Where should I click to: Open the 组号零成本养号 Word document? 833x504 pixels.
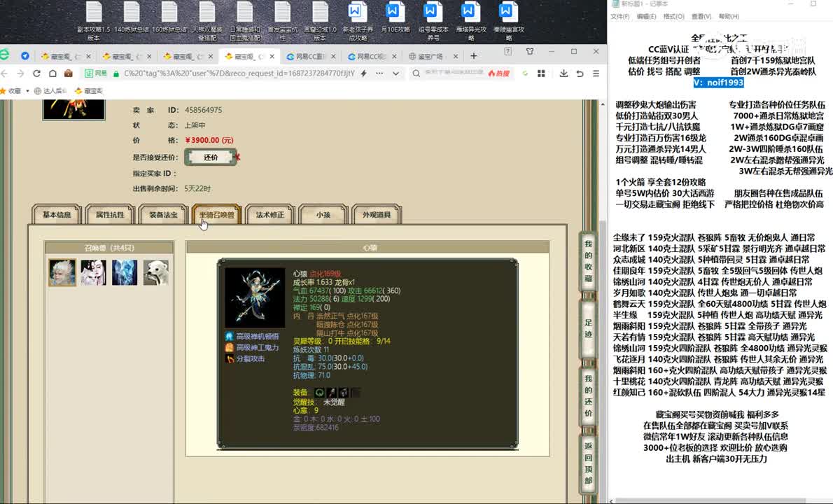click(x=433, y=21)
